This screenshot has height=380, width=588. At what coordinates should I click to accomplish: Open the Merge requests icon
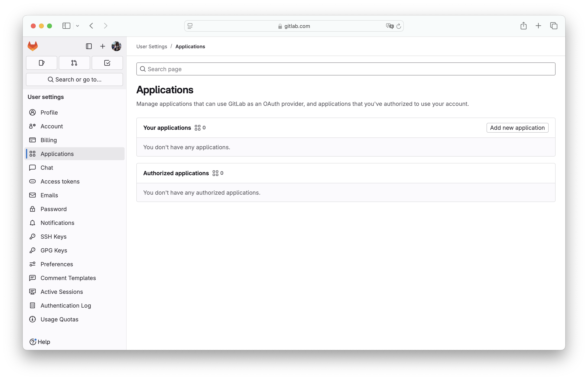click(x=74, y=63)
